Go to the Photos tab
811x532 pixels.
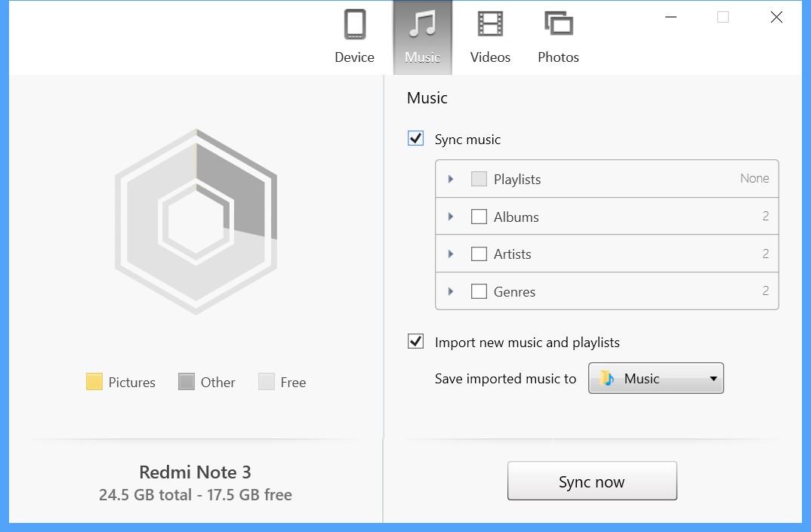pos(558,37)
